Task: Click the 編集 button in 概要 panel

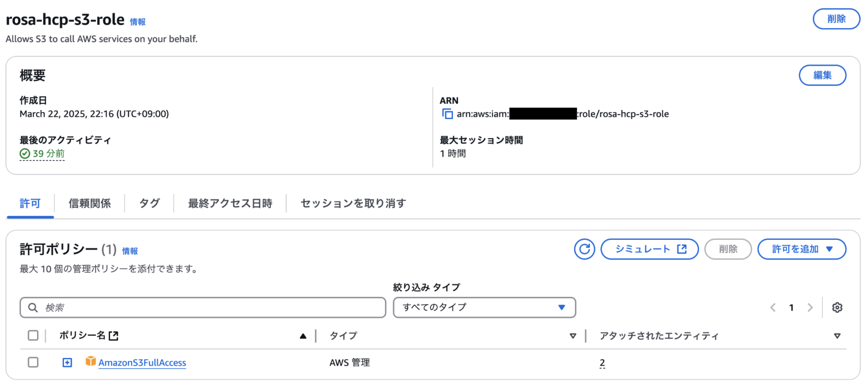Action: point(822,75)
